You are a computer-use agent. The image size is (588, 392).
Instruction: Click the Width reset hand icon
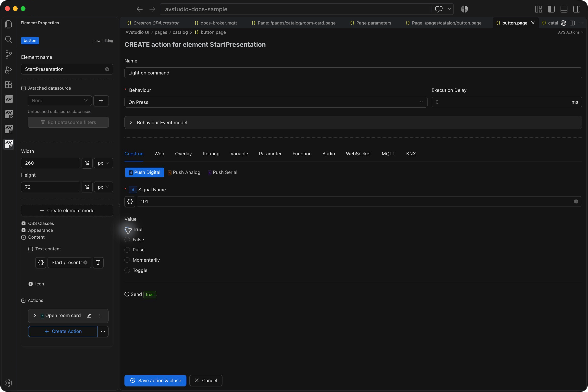[x=87, y=163]
